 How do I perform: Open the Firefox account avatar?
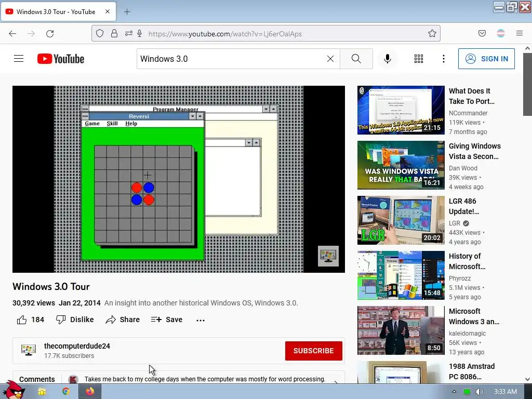coord(501,33)
